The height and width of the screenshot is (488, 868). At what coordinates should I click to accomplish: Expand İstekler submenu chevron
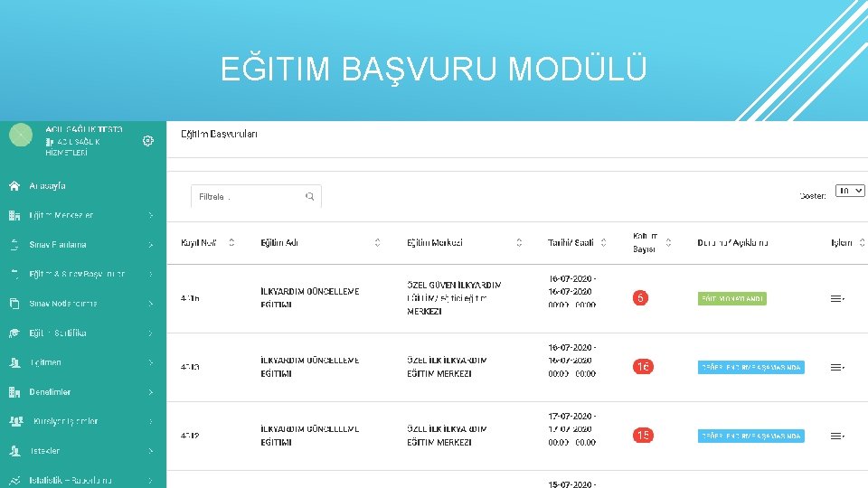[x=151, y=451]
